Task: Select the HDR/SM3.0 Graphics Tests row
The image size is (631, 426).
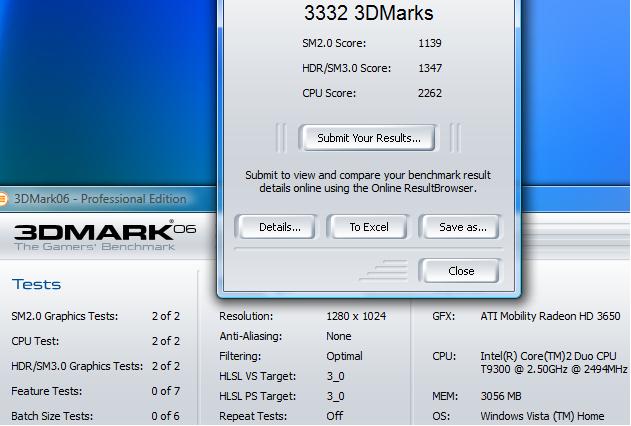Action: pos(95,366)
